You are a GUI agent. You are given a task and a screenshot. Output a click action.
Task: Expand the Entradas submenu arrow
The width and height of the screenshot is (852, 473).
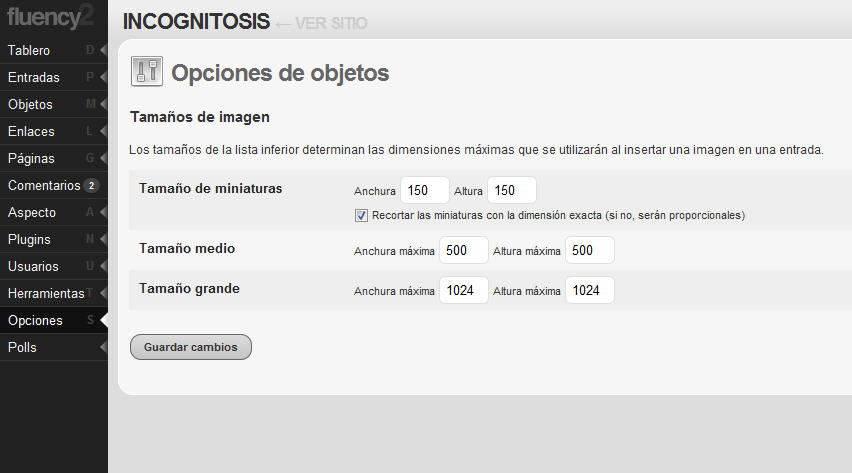pyautogui.click(x=103, y=77)
